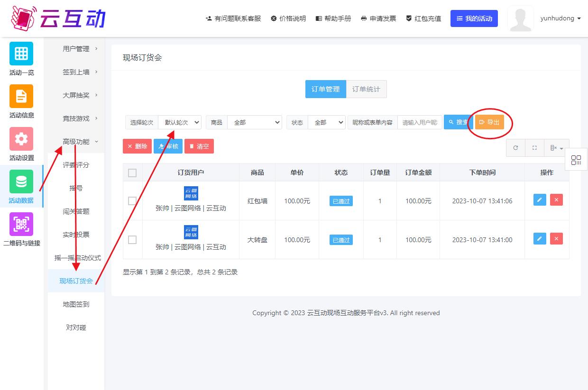Click the blue edit icon for 红包墙 order
The width and height of the screenshot is (588, 390).
click(x=540, y=200)
